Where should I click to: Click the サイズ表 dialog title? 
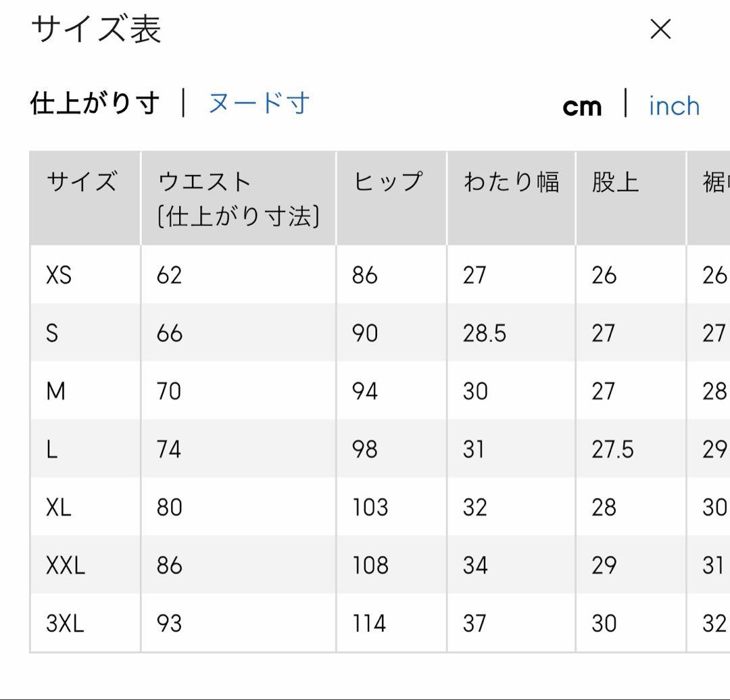(96, 30)
